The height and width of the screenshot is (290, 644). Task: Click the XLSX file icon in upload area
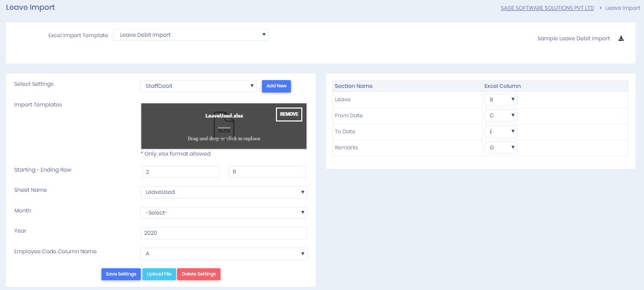(224, 125)
